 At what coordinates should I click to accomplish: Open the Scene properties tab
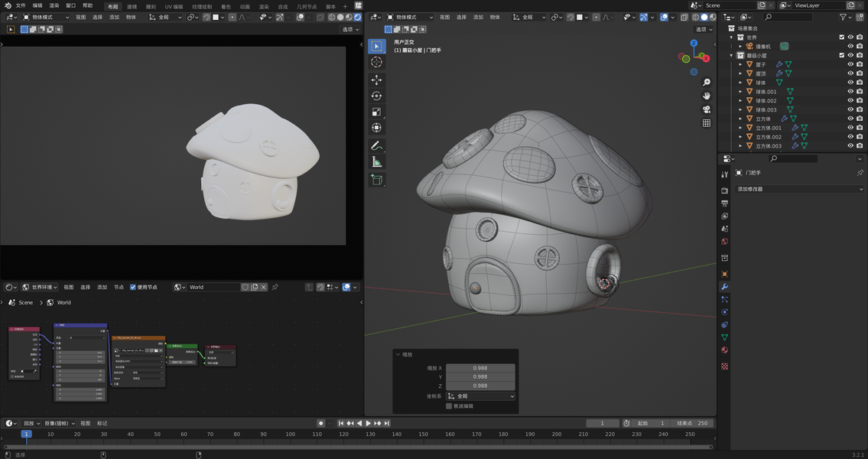(725, 229)
